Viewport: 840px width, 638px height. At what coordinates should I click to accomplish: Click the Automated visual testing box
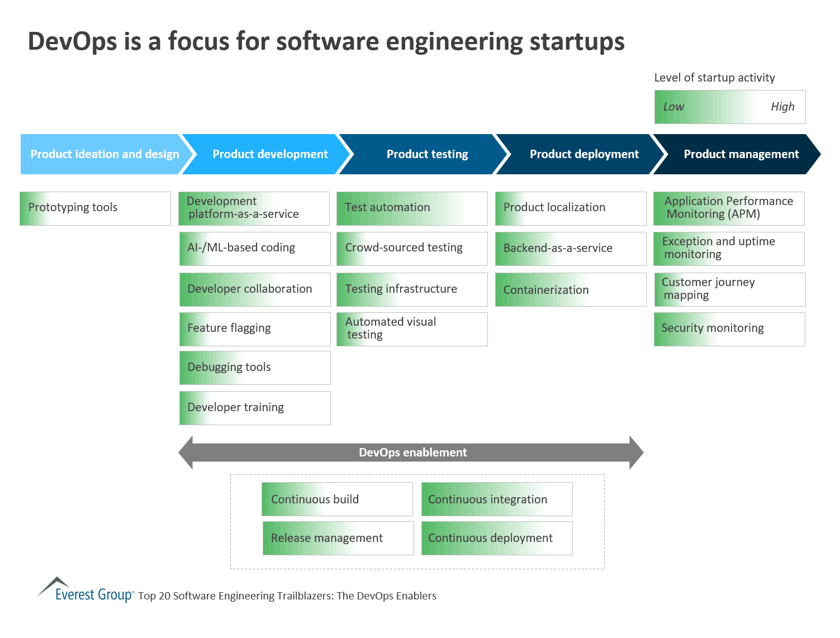412,329
